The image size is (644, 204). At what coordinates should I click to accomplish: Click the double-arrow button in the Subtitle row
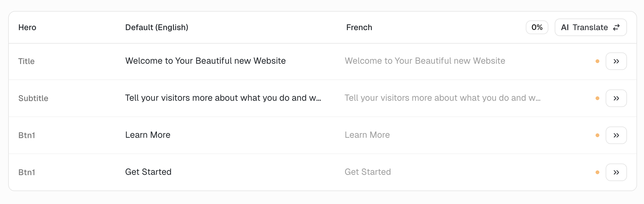coord(616,98)
